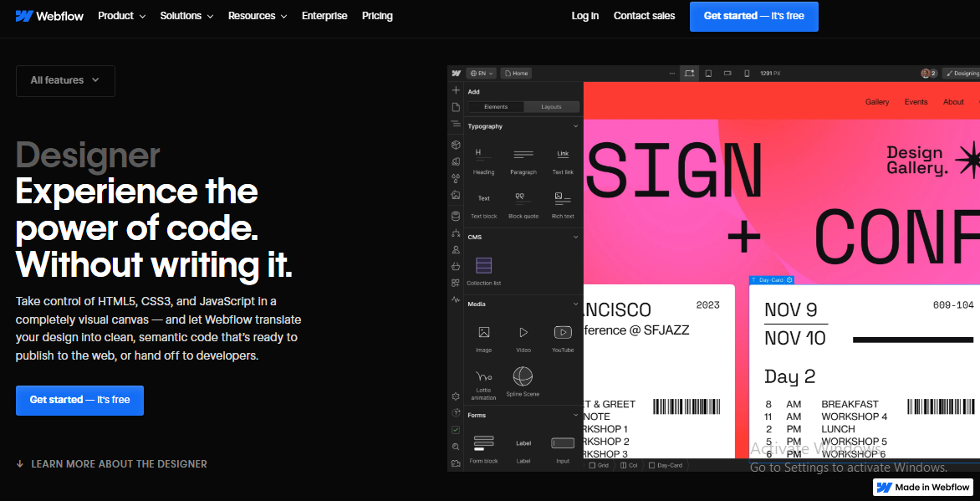Select the Text link element

563,161
